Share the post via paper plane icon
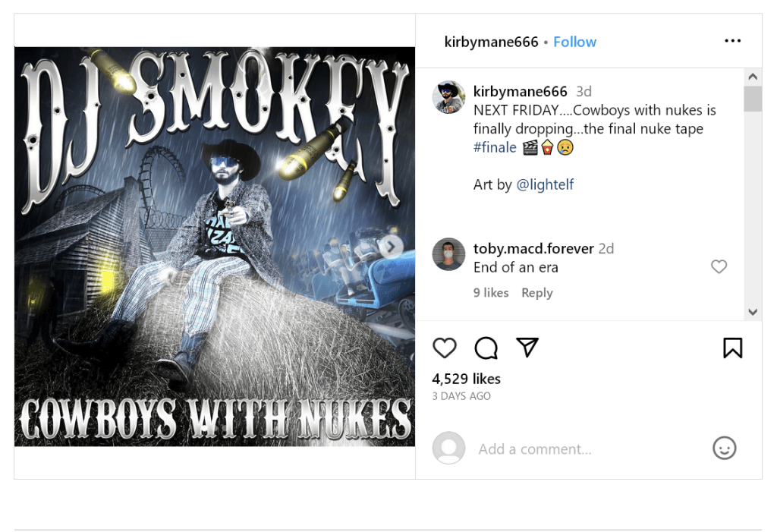Viewport: 777px width, 532px height. click(527, 347)
